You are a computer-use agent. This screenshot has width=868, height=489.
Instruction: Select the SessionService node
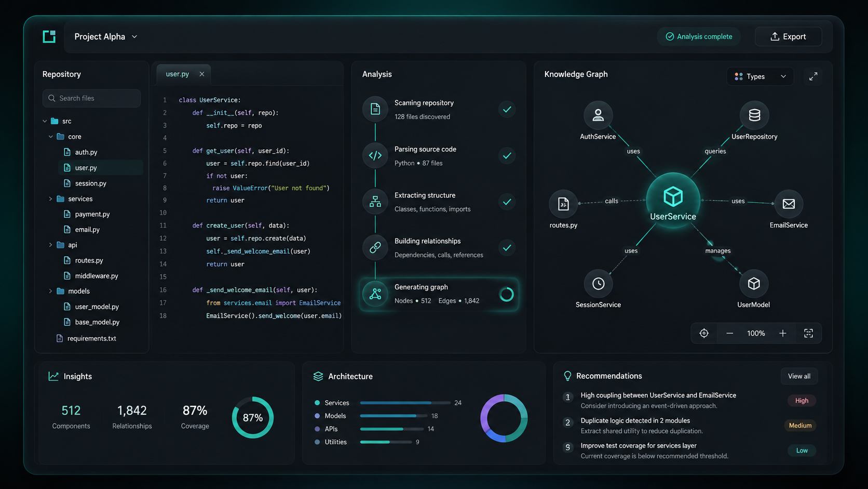[x=599, y=284]
